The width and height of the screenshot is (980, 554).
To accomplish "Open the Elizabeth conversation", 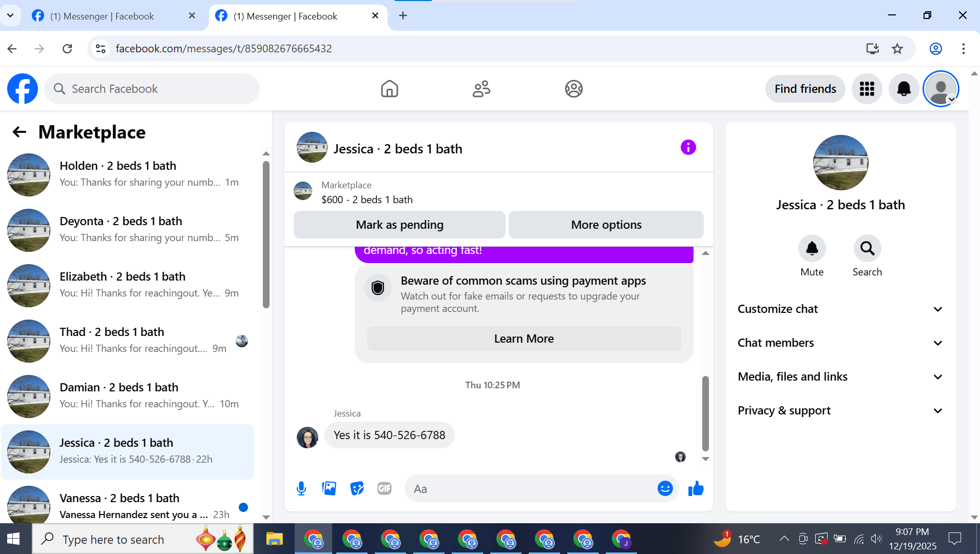I will click(128, 285).
